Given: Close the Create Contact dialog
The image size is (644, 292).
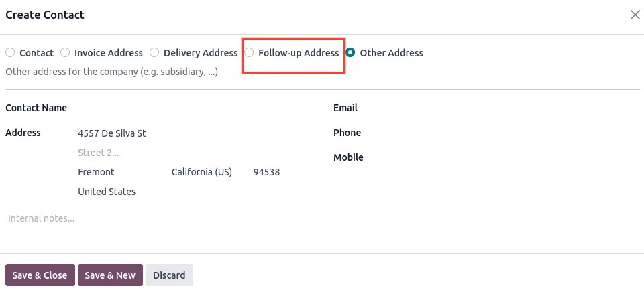Looking at the screenshot, I should pos(635,15).
